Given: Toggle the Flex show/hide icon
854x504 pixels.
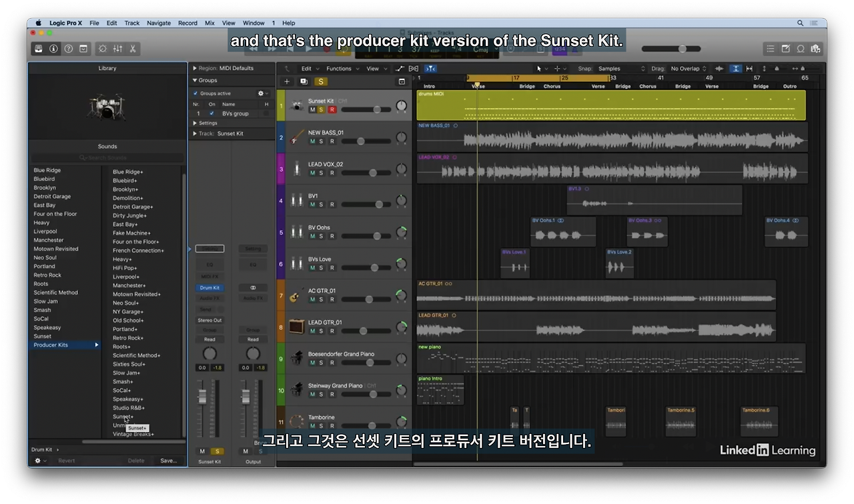Looking at the screenshot, I should tap(414, 69).
